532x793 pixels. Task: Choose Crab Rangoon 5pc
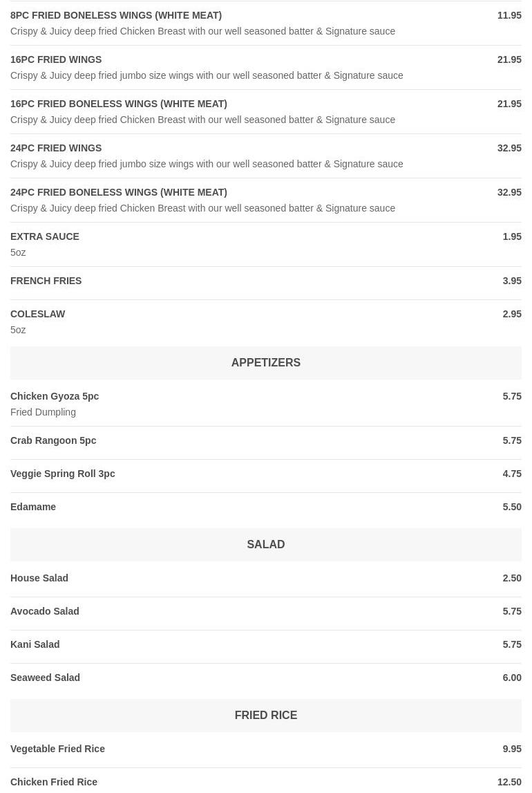pyautogui.click(x=53, y=440)
